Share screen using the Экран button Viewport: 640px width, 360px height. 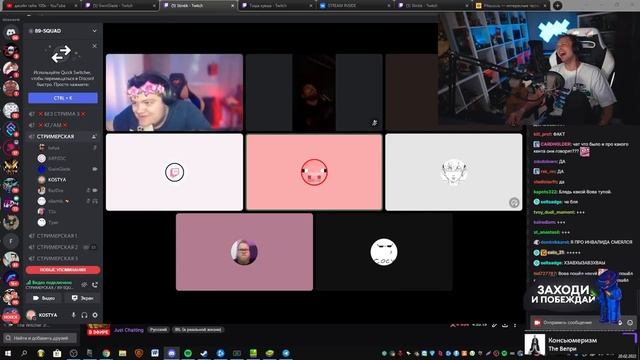point(82,298)
